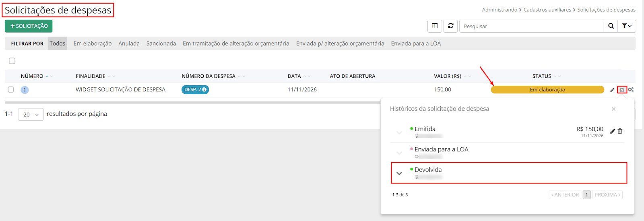Click ATO DE ABERTURA column header
The width and height of the screenshot is (644, 221).
(352, 76)
